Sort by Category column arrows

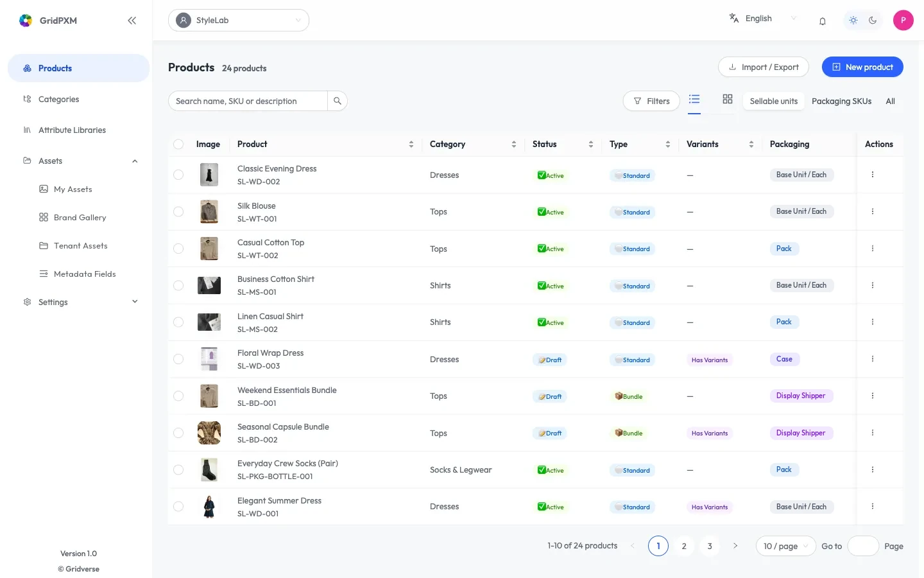pyautogui.click(x=514, y=144)
